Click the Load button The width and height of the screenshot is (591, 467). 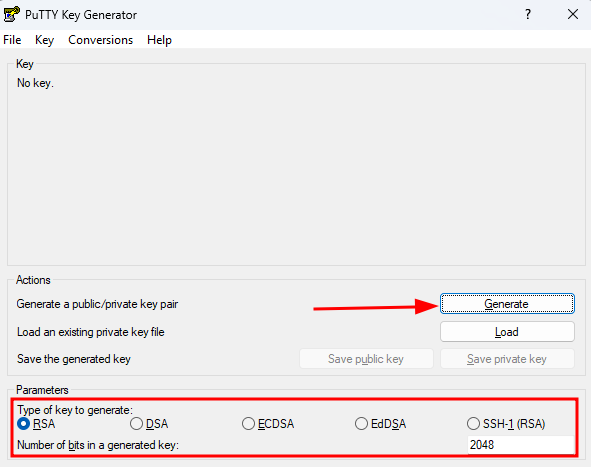(507, 332)
